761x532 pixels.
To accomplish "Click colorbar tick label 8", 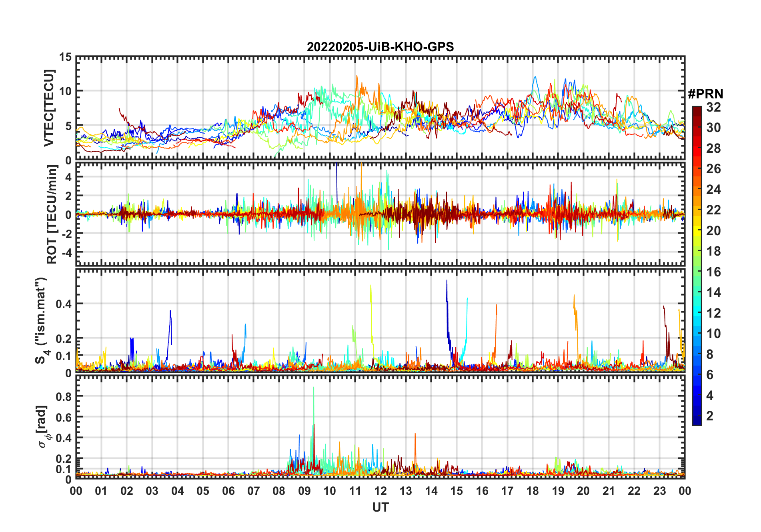I will tap(710, 354).
